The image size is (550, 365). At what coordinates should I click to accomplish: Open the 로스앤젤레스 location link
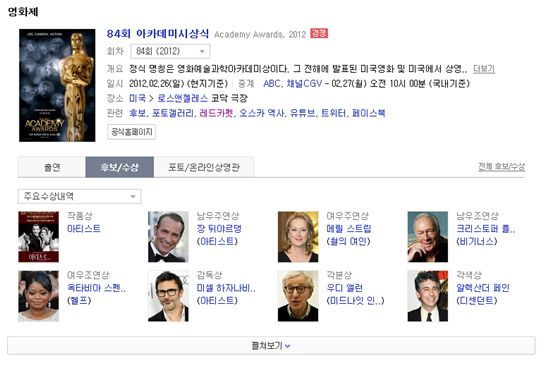pyautogui.click(x=182, y=98)
